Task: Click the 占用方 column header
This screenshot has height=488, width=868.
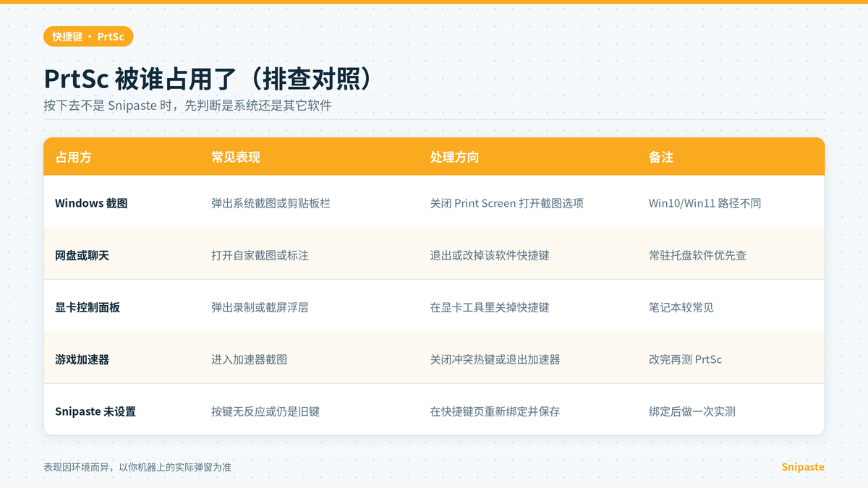Action: click(73, 157)
